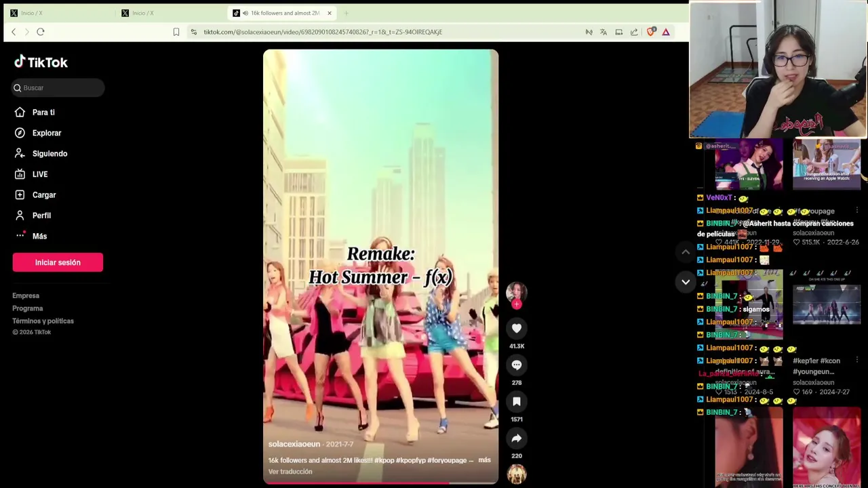Switch to the first Inicio / X tab
868x488 pixels.
[60, 13]
